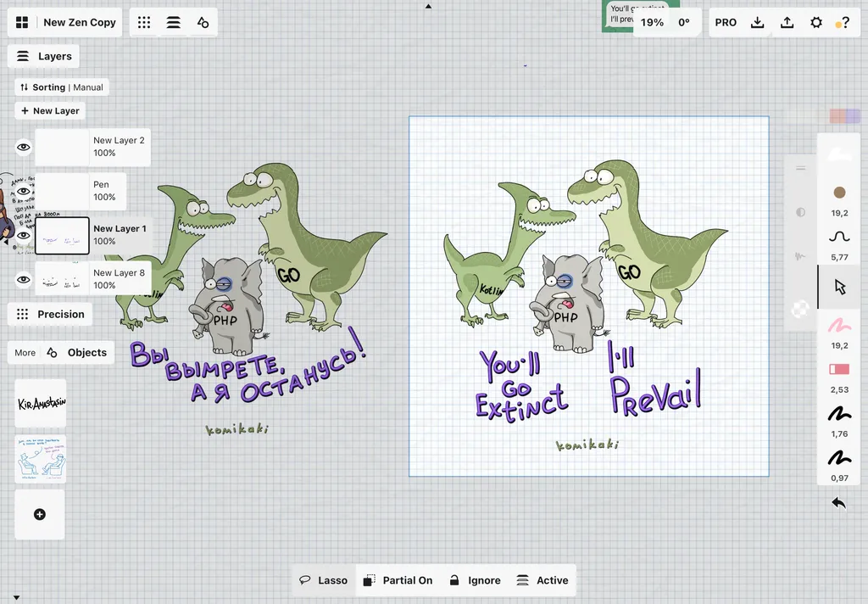
Task: Click the 19% zoom value
Action: click(x=652, y=22)
